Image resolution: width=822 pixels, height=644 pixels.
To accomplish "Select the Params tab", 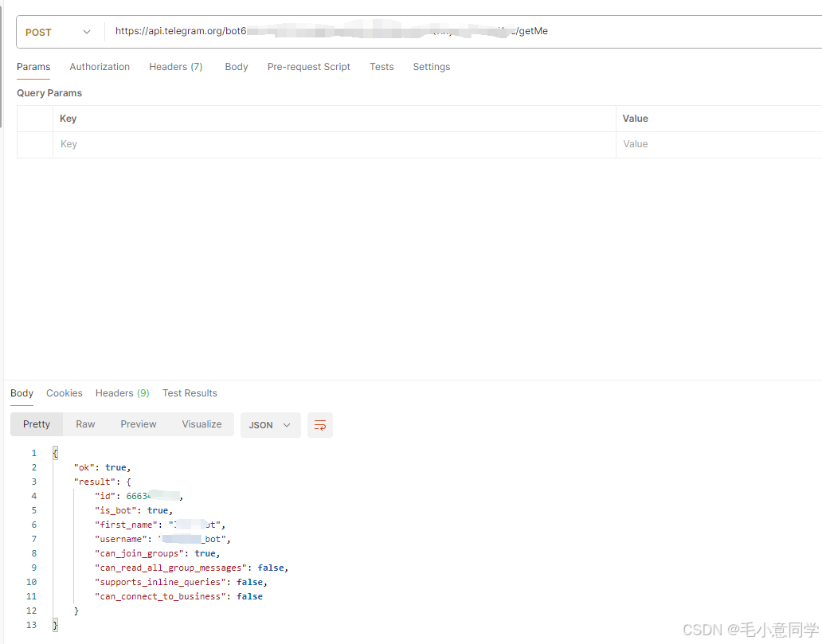I will coord(33,67).
